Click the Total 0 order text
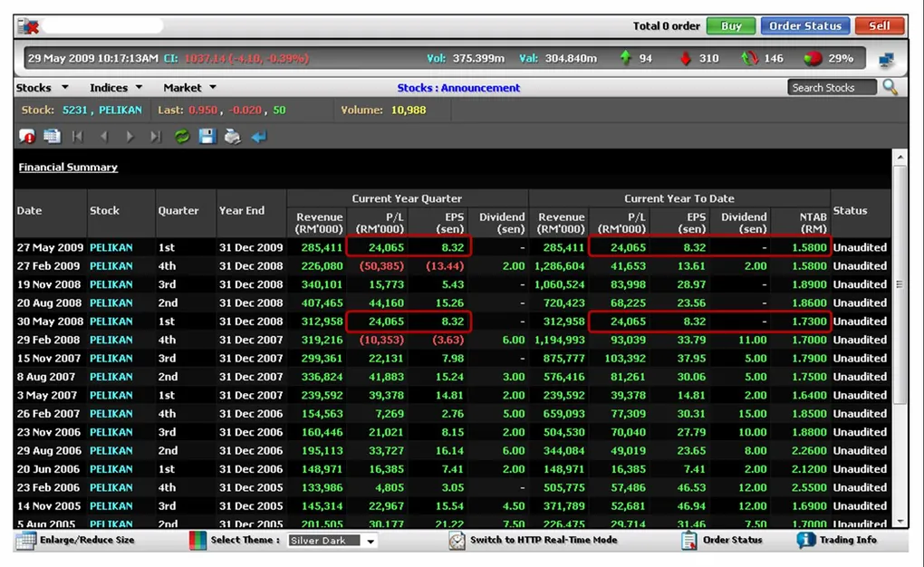The height and width of the screenshot is (567, 924). pos(666,26)
